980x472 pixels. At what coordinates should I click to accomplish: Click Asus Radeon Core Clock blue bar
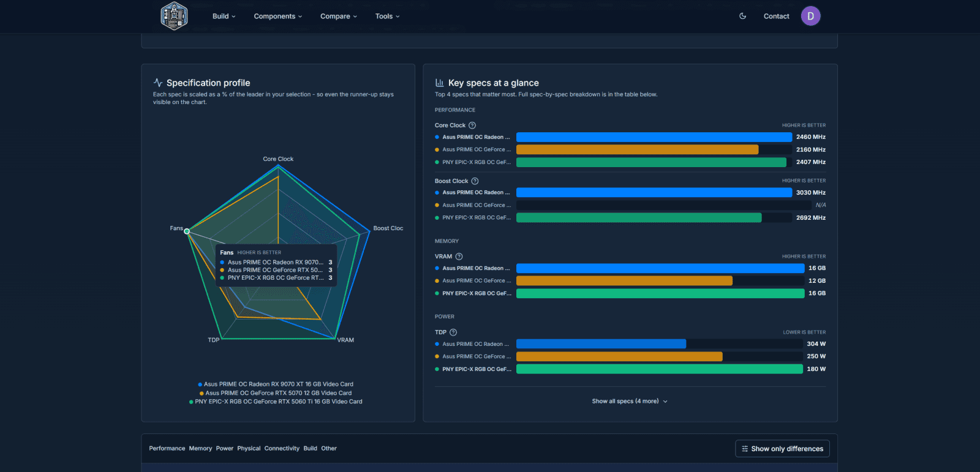pyautogui.click(x=654, y=137)
